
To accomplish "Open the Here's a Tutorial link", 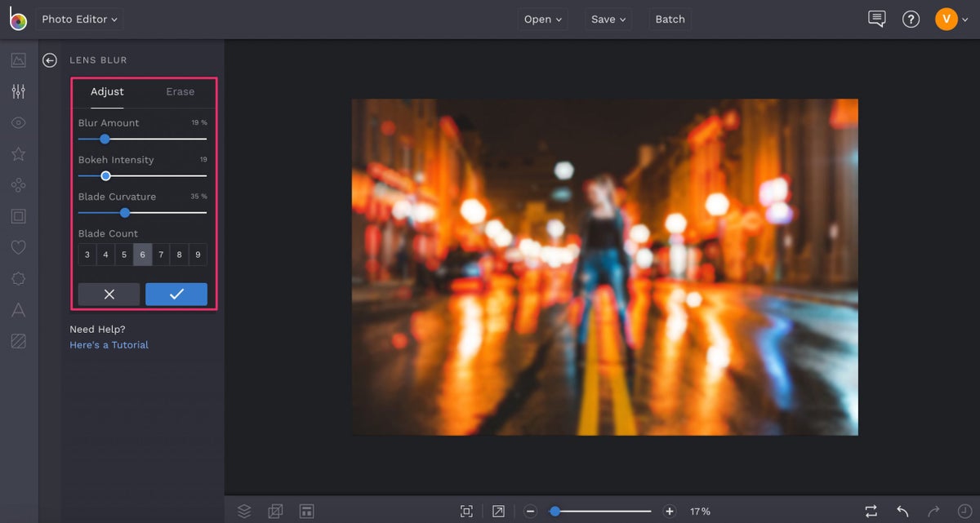I will click(x=109, y=344).
